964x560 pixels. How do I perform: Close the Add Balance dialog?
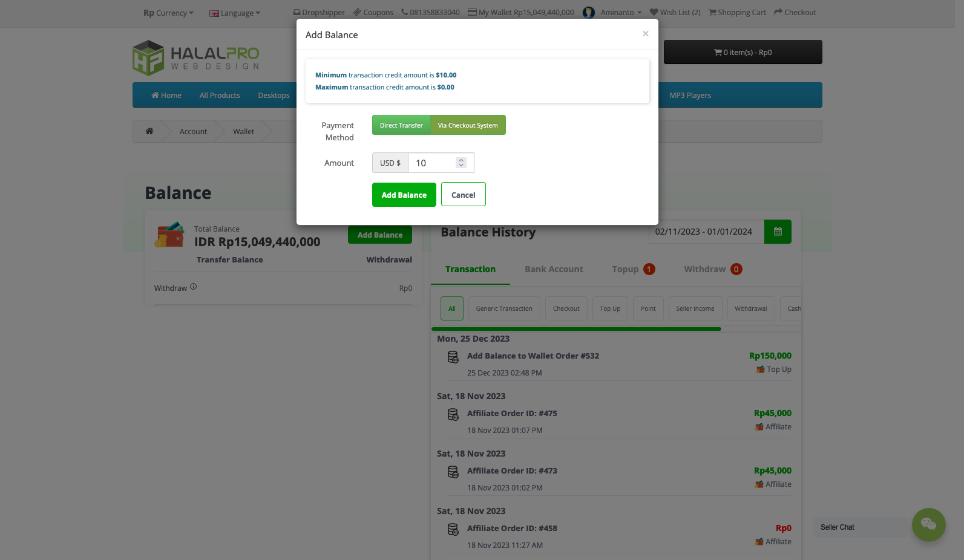[646, 34]
